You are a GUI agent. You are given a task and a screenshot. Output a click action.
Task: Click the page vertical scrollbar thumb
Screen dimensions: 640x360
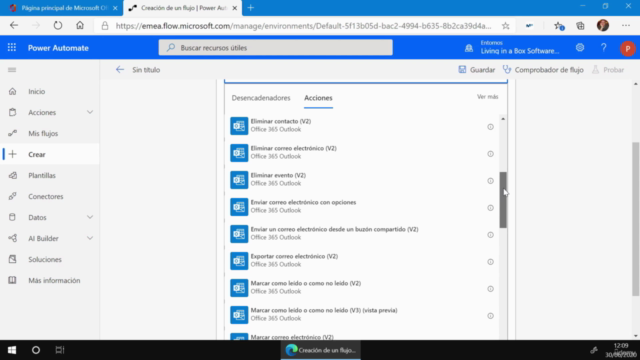[x=636, y=218]
